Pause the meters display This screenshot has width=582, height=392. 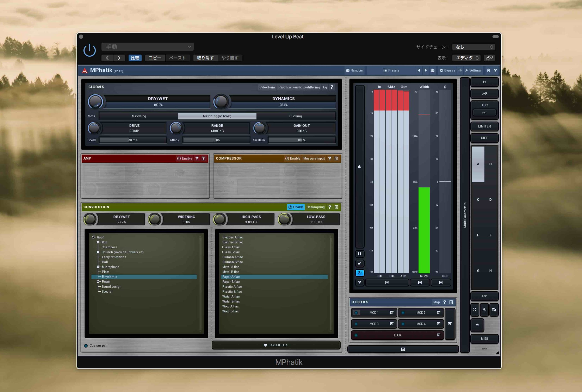click(359, 254)
